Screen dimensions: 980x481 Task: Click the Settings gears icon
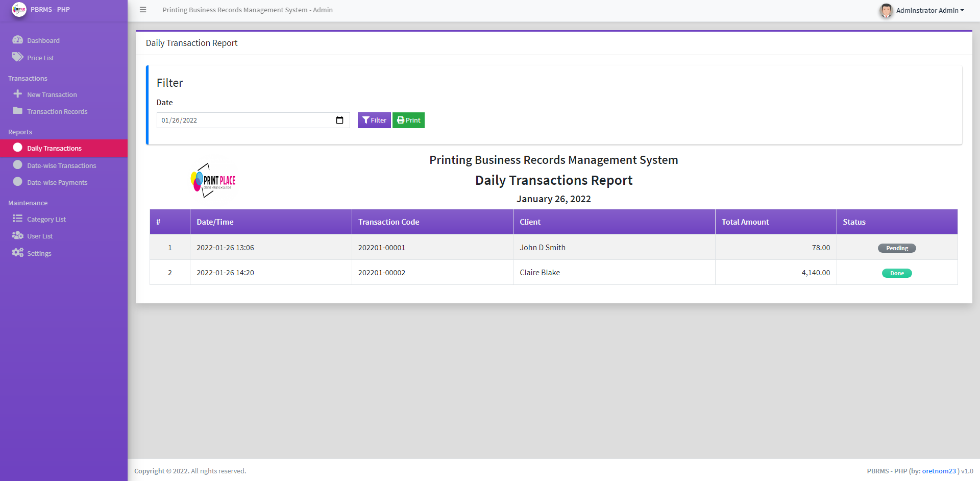(18, 253)
